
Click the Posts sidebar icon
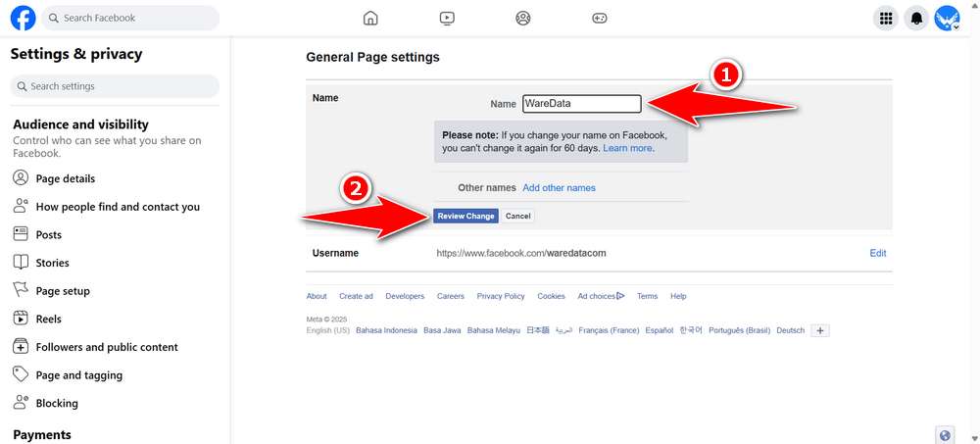pos(21,234)
